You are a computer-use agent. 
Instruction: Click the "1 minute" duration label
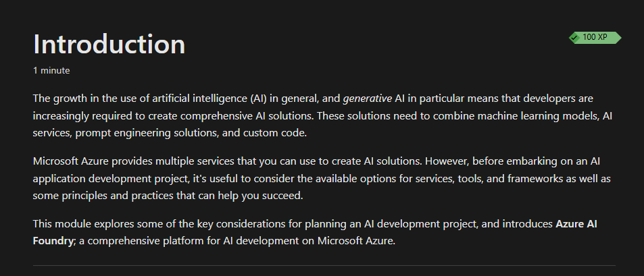(x=51, y=71)
